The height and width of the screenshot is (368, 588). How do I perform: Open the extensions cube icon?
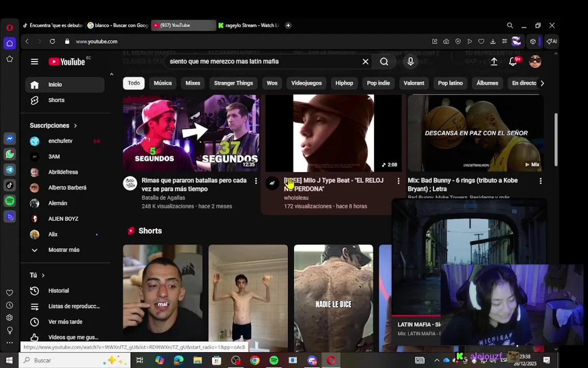click(533, 41)
